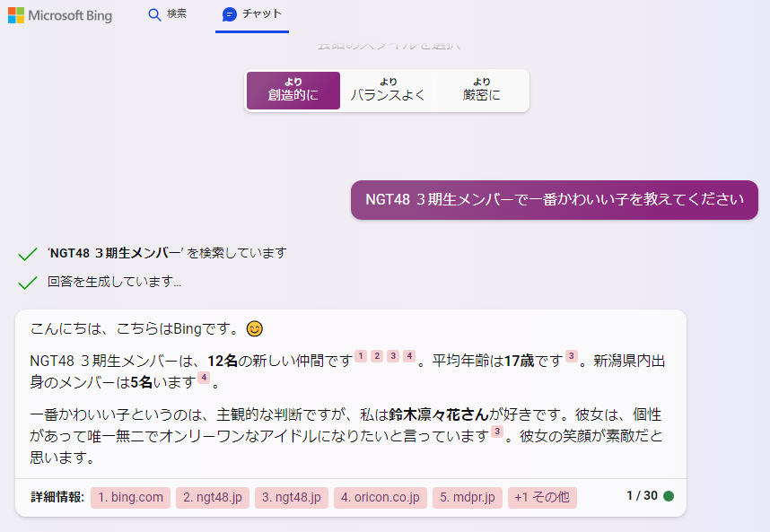The width and height of the screenshot is (770, 532).
Task: Open source link 1. bing.com
Action: pyautogui.click(x=131, y=498)
